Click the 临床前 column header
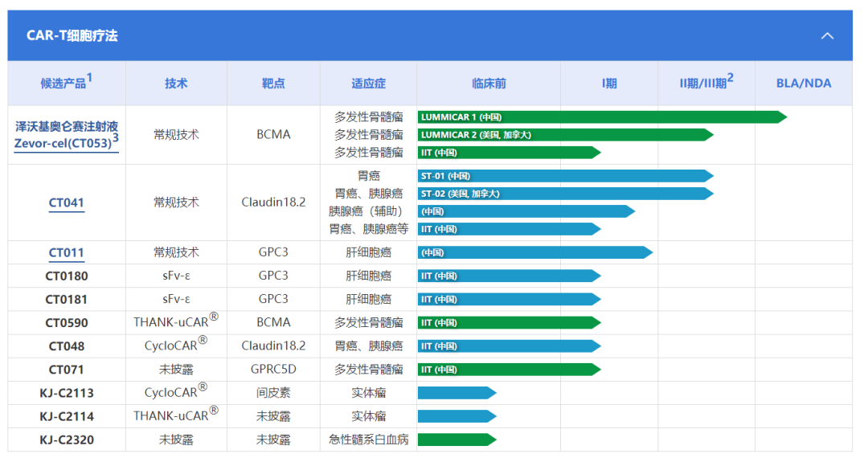This screenshot has height=458, width=868. (489, 84)
